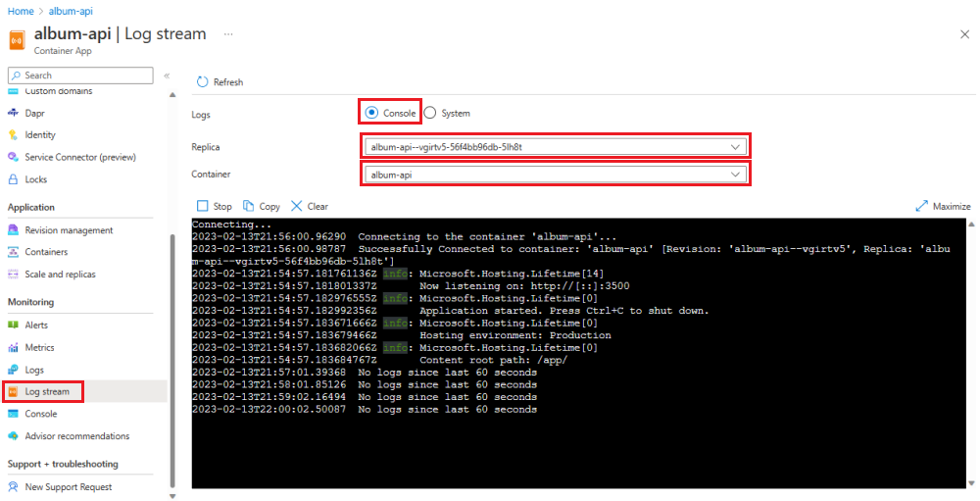Click the Locks padlock icon
Screen dimensions: 980x501
[13, 179]
